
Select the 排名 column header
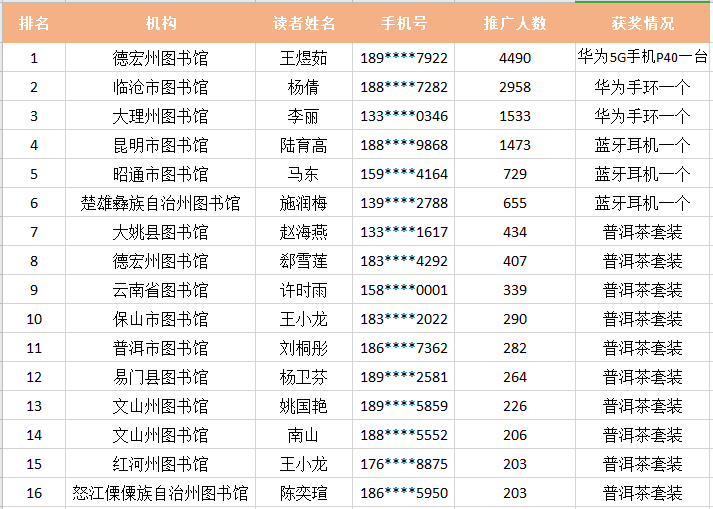[x=34, y=23]
